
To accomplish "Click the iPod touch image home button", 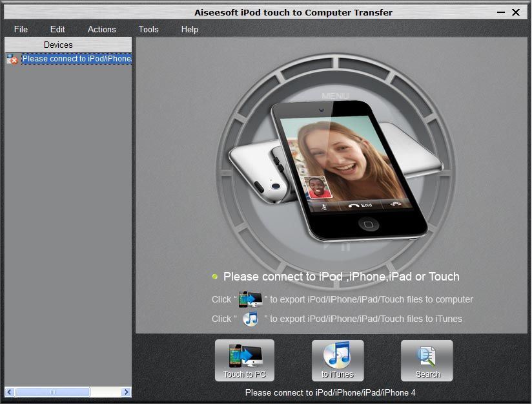I will coord(368,225).
